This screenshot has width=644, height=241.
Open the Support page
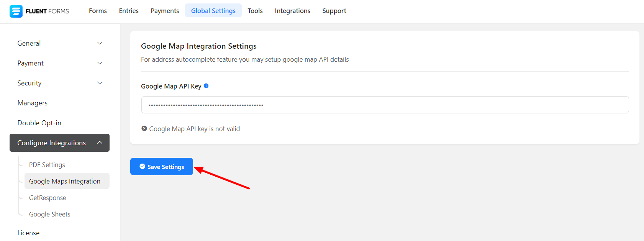[x=334, y=11]
